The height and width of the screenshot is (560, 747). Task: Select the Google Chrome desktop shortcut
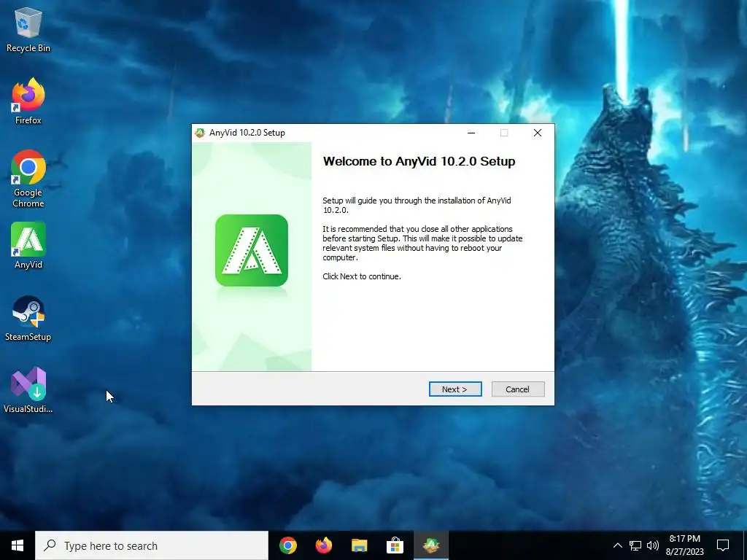pos(28,179)
